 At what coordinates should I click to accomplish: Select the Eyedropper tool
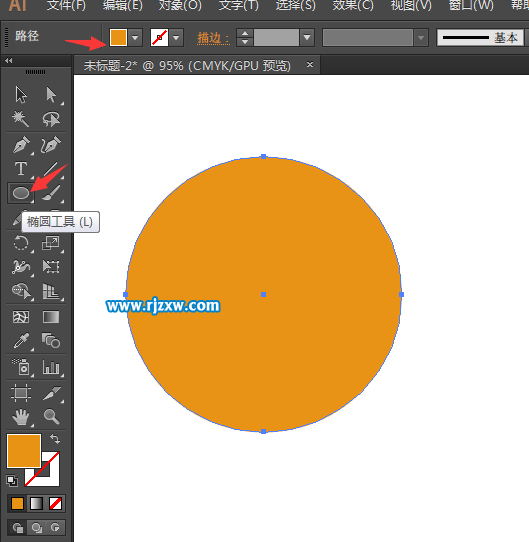tap(21, 340)
